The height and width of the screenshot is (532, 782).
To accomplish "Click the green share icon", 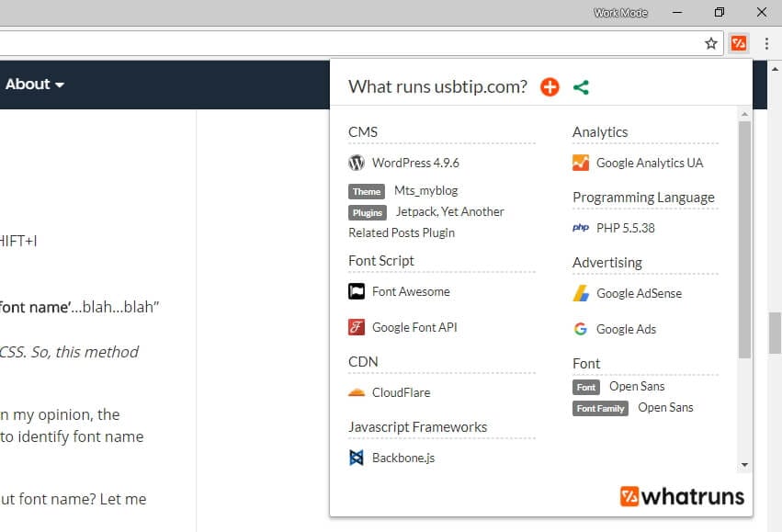I will click(581, 87).
